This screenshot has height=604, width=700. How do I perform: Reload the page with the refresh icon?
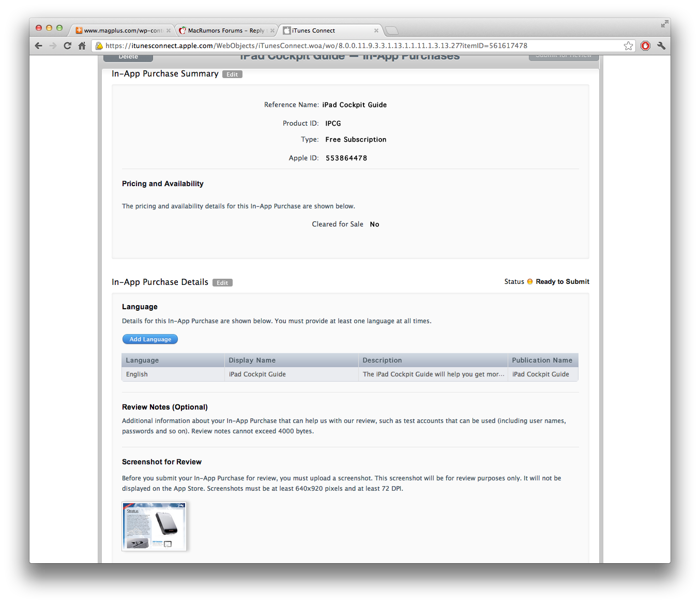pos(67,46)
